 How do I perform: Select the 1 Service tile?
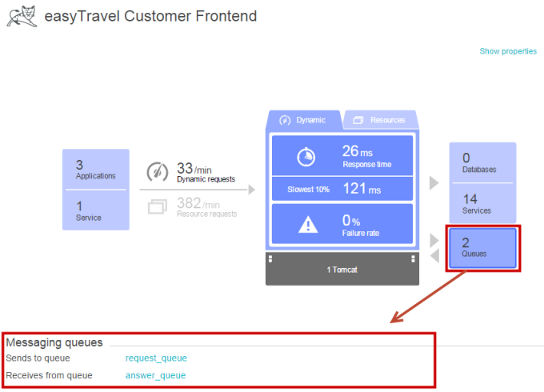(x=96, y=210)
